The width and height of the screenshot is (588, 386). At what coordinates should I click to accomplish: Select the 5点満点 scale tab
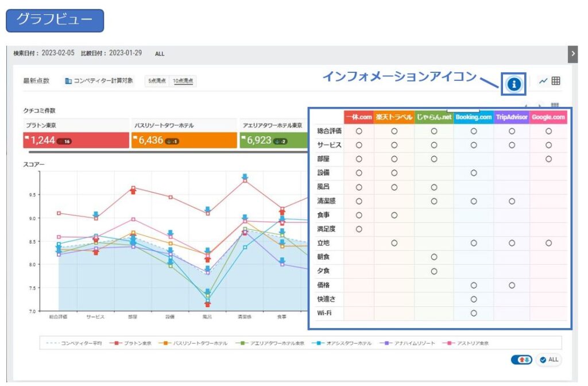point(157,81)
